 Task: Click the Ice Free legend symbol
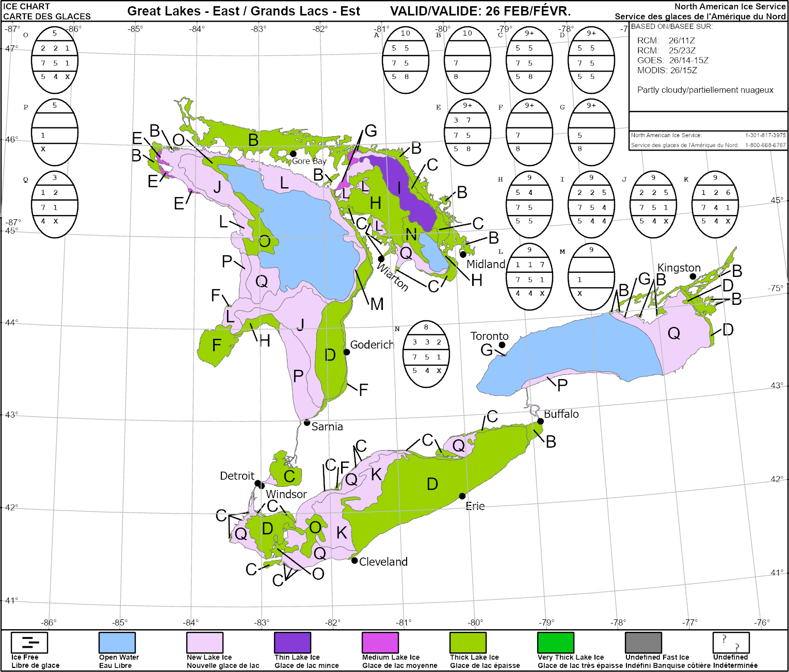(x=29, y=643)
